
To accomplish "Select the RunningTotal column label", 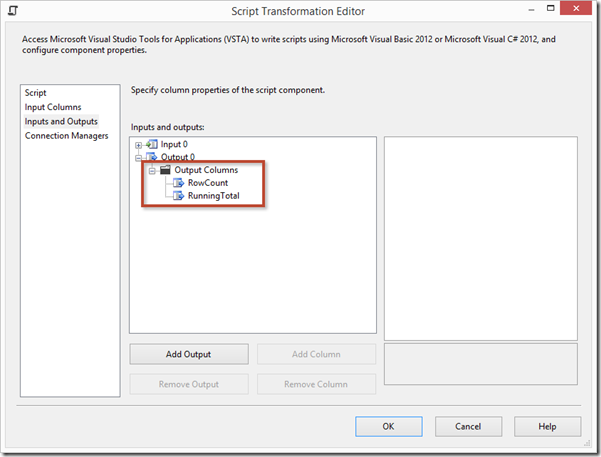I will point(214,196).
